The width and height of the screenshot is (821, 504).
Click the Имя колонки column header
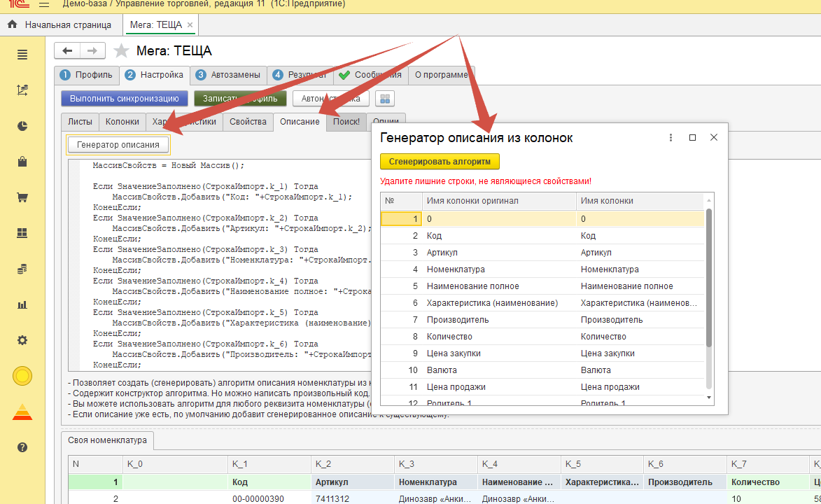click(x=640, y=201)
